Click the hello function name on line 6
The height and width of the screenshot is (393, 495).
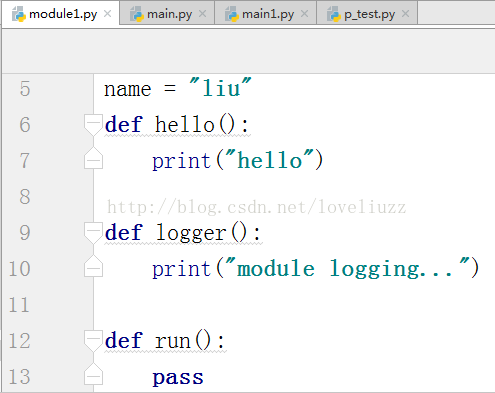(185, 124)
